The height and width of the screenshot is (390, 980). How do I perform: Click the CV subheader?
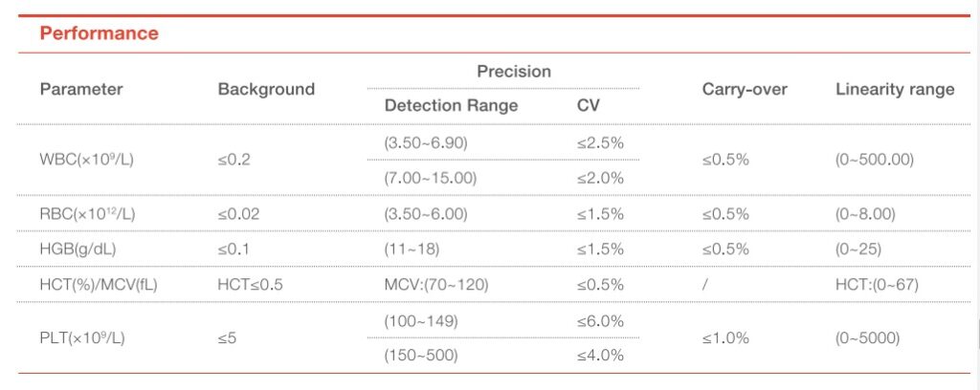pos(589,105)
